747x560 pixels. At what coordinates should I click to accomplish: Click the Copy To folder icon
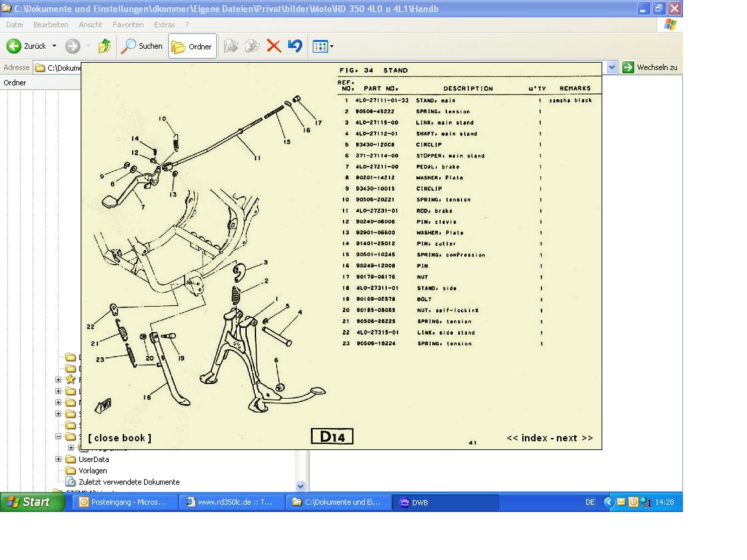click(x=252, y=46)
